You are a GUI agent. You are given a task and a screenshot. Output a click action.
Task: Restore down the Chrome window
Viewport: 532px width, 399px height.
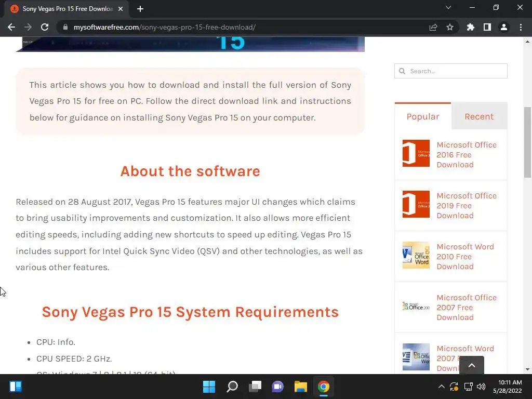click(496, 7)
